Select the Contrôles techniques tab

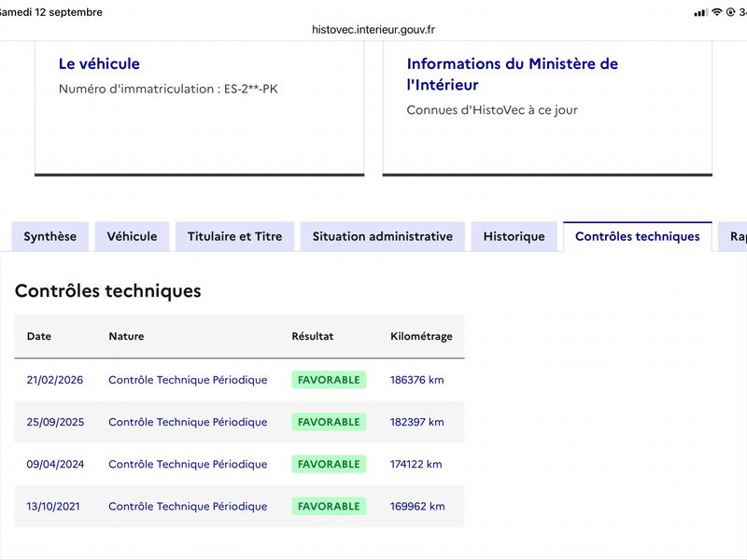click(638, 237)
